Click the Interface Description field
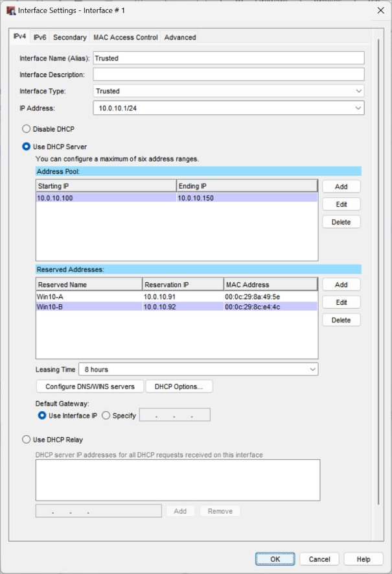 (229, 75)
